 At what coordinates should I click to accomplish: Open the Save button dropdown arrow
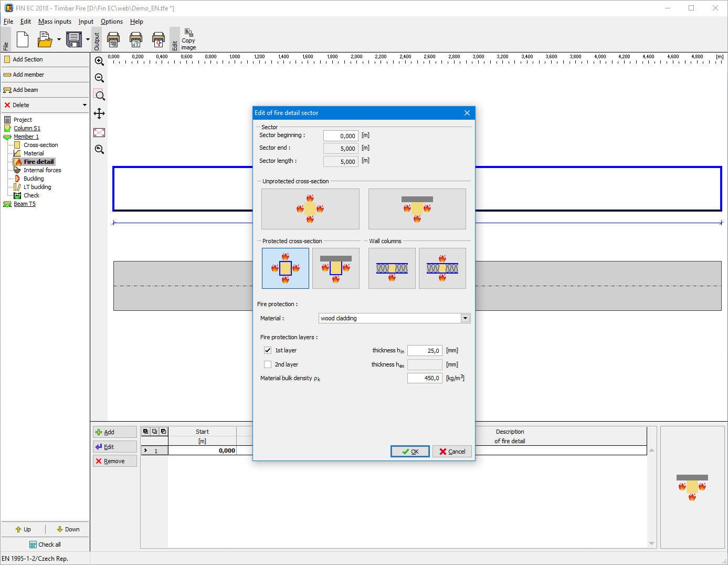[87, 39]
